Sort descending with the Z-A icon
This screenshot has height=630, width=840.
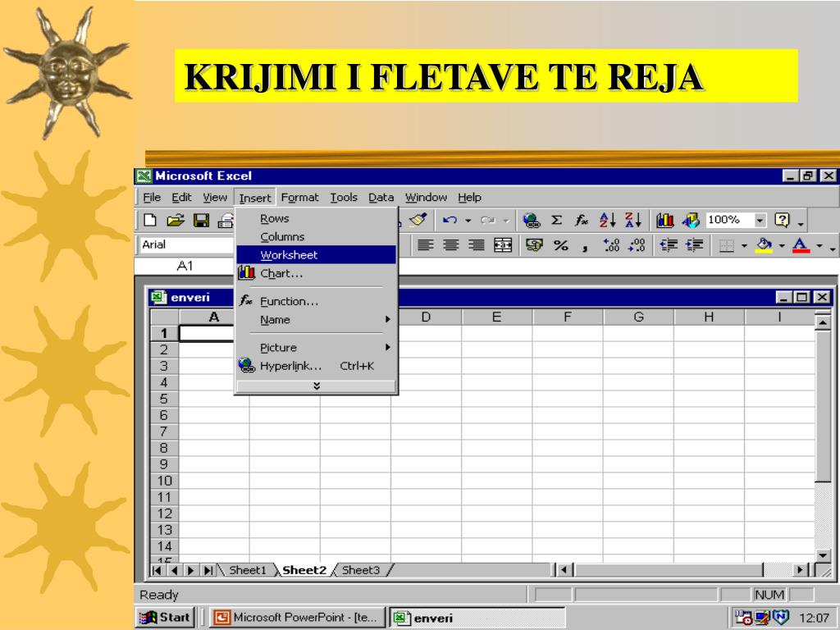point(632,220)
